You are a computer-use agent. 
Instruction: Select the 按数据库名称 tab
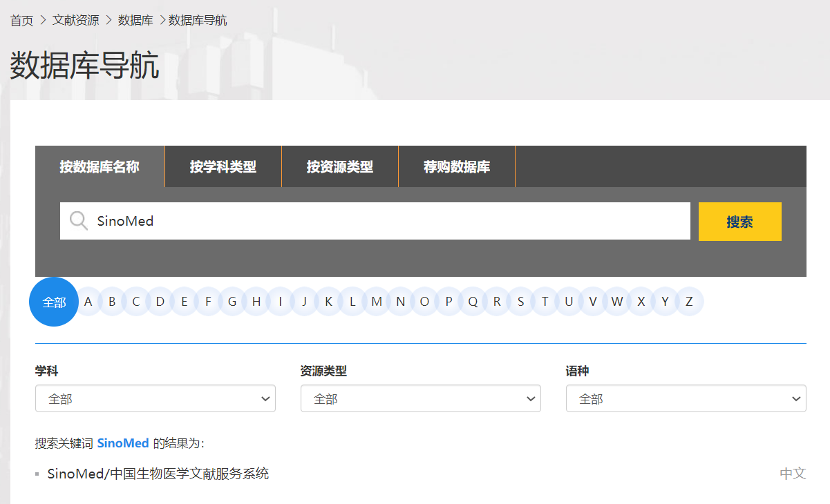click(100, 167)
